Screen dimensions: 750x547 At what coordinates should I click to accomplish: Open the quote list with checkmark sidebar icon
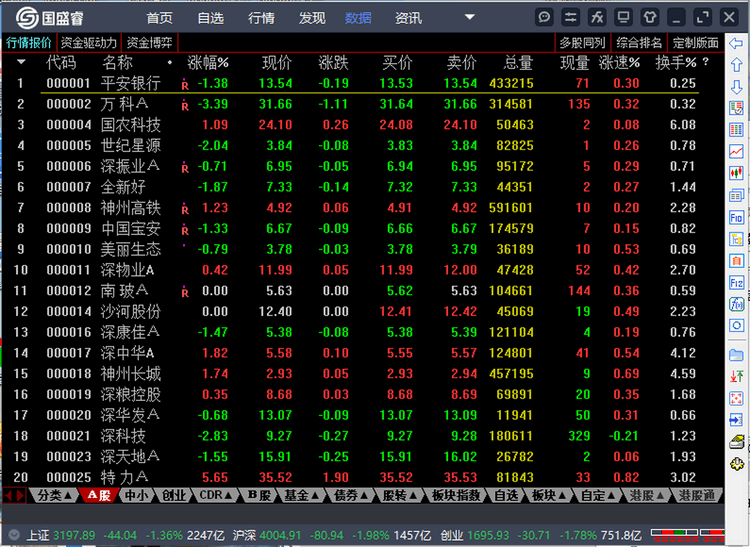(736, 108)
